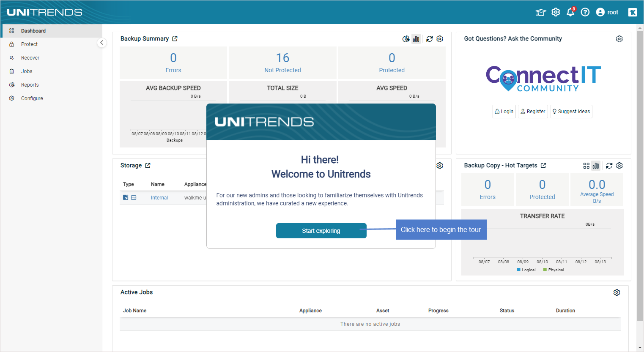The width and height of the screenshot is (644, 352).
Task: Refresh the Backup Copy Hot Targets tile
Action: click(x=609, y=166)
